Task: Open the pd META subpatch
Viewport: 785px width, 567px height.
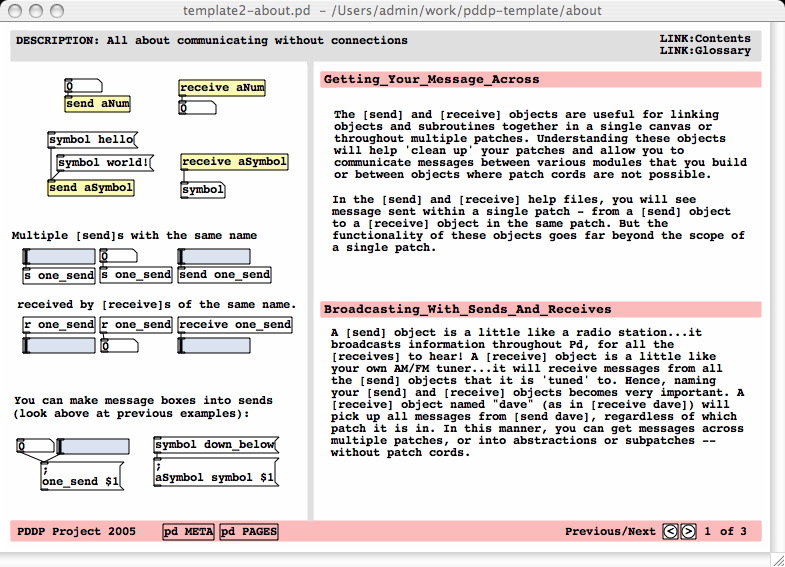Action: point(189,531)
